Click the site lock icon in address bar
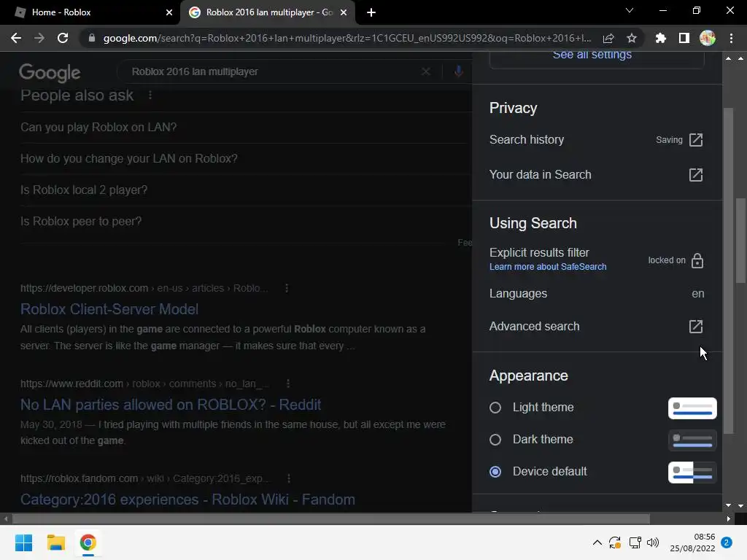747x560 pixels. pos(92,38)
